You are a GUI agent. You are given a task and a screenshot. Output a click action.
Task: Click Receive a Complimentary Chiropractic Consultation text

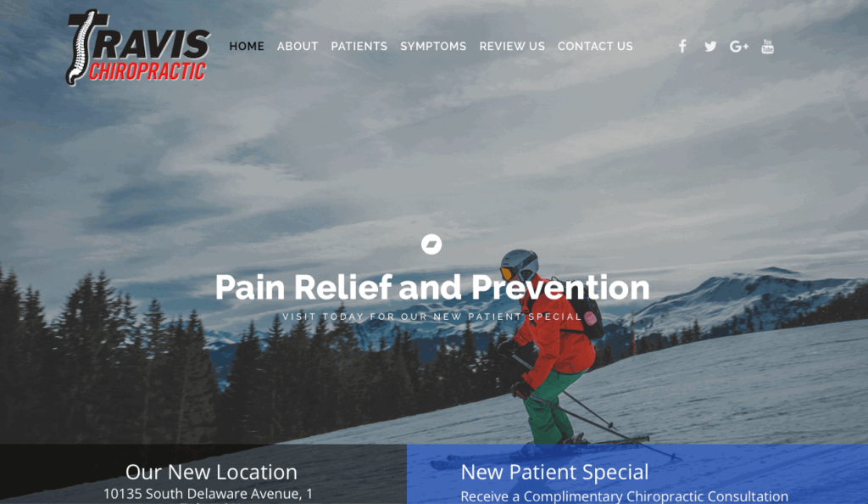pos(625,496)
